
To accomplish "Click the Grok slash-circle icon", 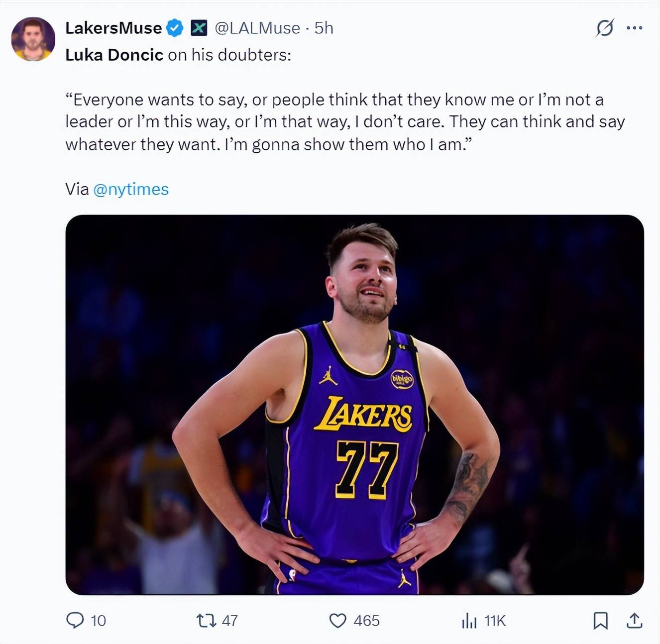I will point(605,28).
